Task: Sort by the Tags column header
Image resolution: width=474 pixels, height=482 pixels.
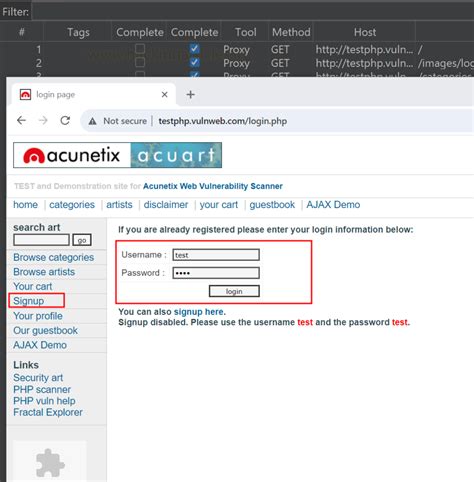Action: (x=78, y=32)
